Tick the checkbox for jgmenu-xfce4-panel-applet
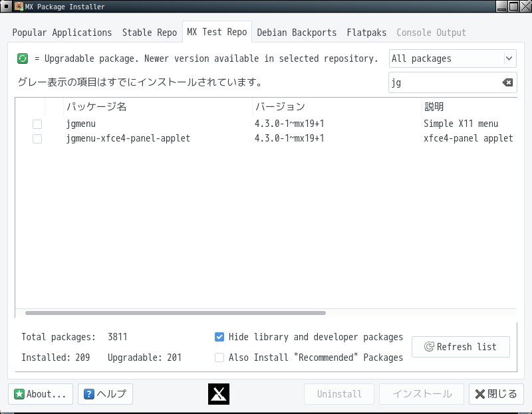532x414 pixels. click(x=37, y=139)
